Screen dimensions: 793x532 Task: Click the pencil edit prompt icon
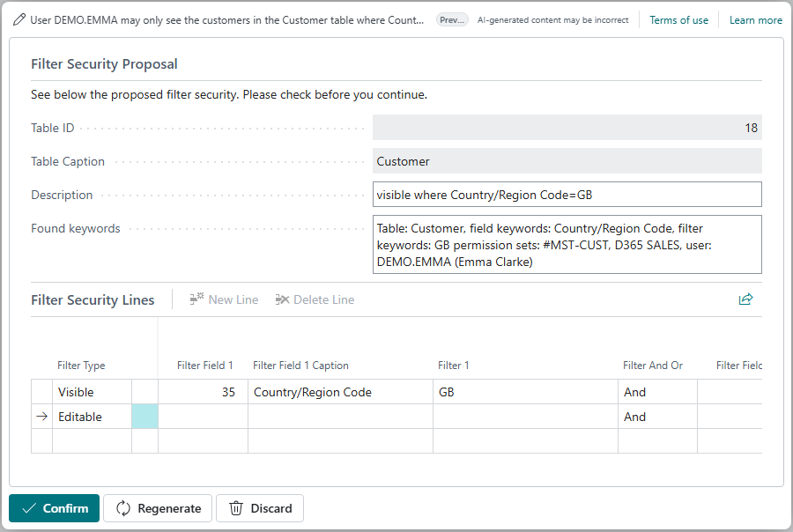(19, 20)
